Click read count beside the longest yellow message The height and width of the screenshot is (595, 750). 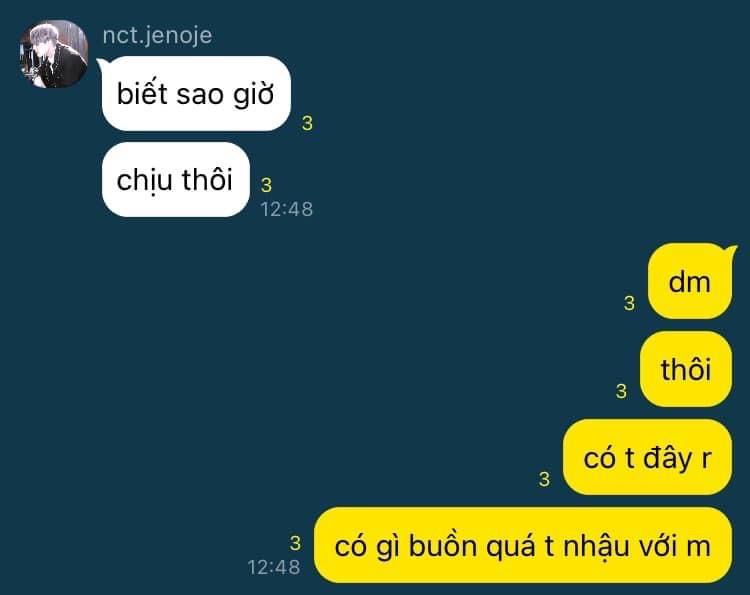(x=296, y=543)
